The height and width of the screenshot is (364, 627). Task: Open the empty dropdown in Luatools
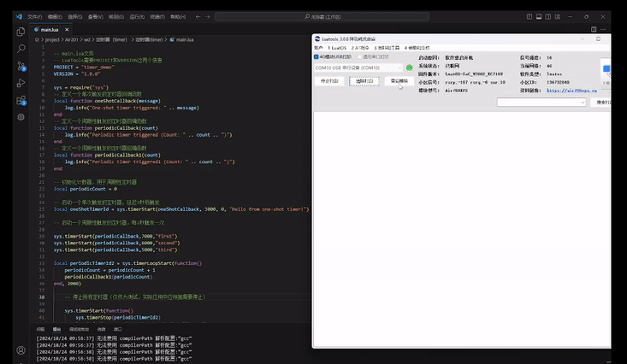pyautogui.click(x=541, y=103)
